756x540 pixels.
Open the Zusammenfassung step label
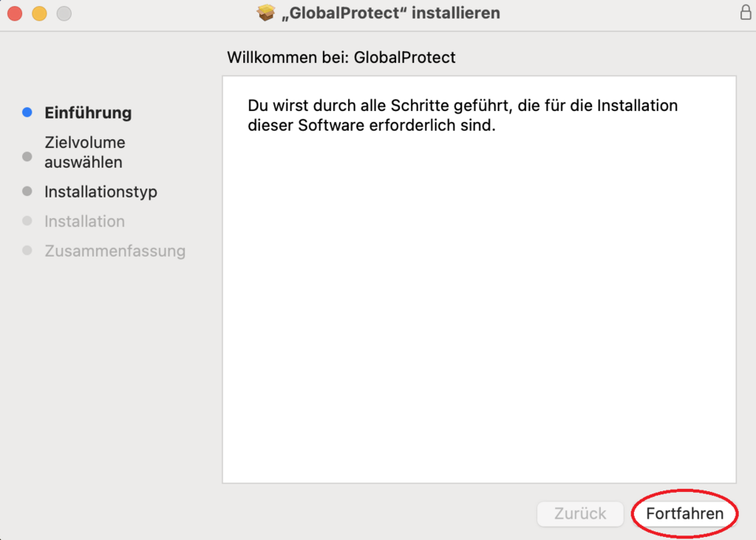(x=115, y=251)
